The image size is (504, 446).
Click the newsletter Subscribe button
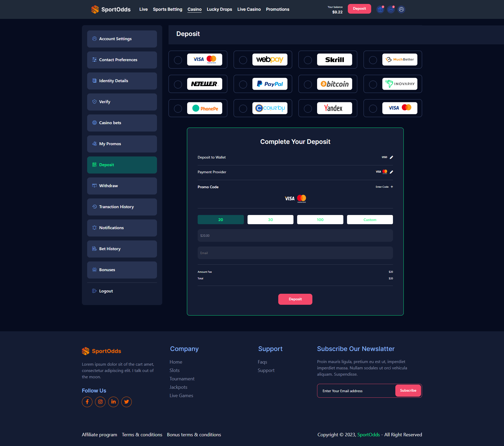click(x=408, y=391)
